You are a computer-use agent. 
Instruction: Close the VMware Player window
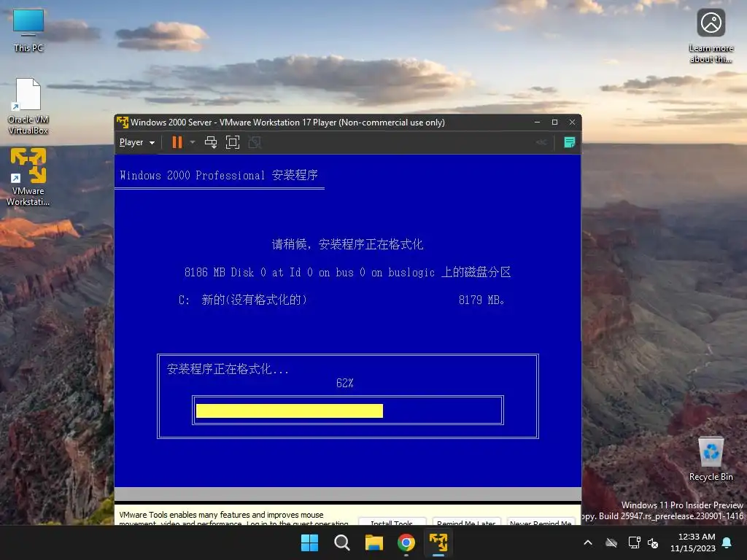point(572,122)
